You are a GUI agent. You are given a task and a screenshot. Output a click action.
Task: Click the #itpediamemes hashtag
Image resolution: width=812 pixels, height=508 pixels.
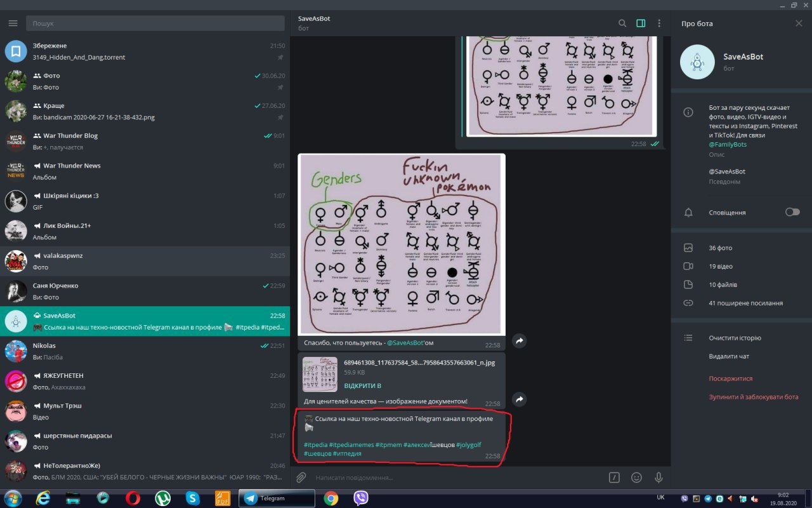point(351,444)
